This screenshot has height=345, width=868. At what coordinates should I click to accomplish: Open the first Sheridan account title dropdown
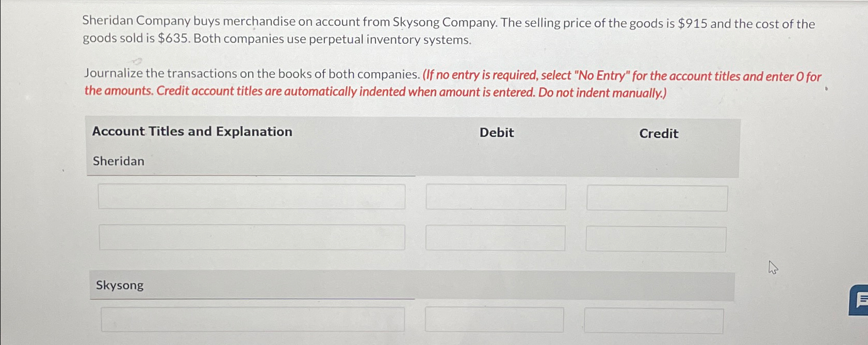click(x=252, y=197)
